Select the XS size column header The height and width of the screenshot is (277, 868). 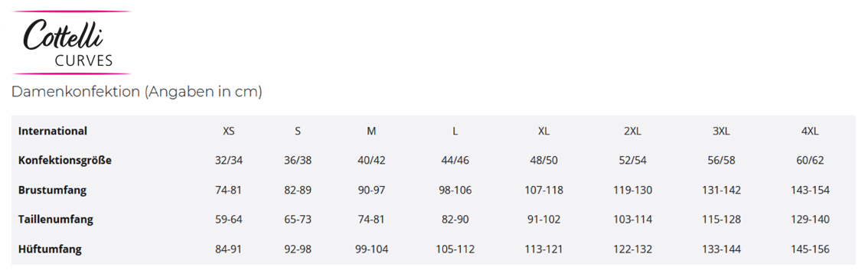(229, 132)
